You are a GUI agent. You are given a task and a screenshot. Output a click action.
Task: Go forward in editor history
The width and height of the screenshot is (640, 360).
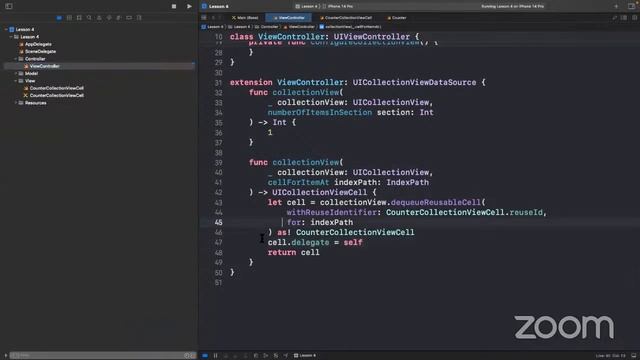pos(220,18)
